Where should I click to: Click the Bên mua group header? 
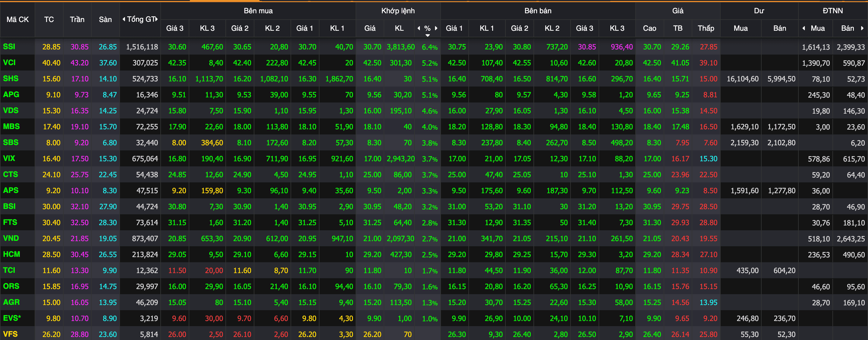click(258, 11)
